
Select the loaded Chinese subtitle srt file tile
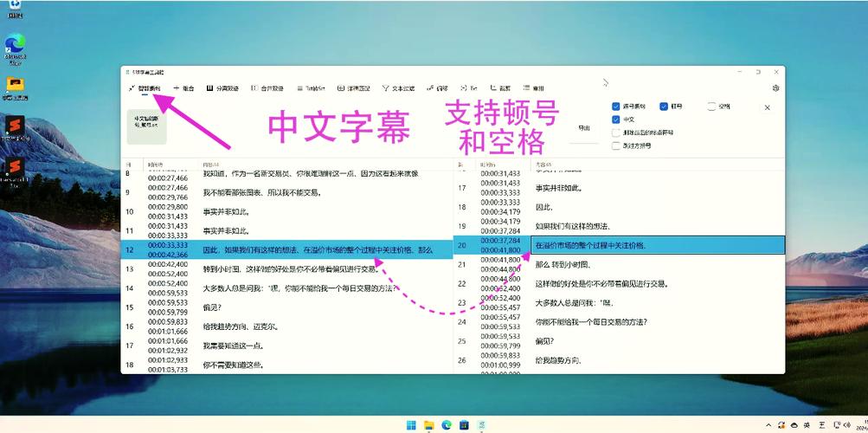click(x=147, y=126)
